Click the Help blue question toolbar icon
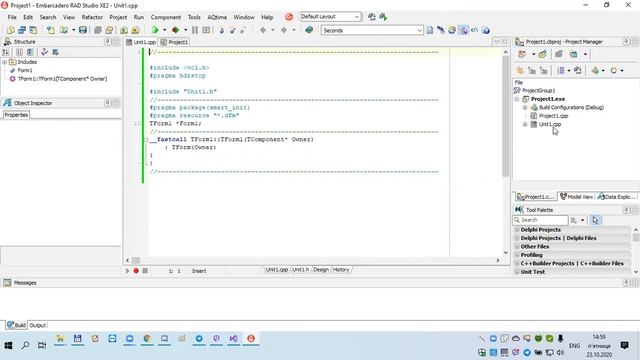640x360 pixels. coord(486,30)
